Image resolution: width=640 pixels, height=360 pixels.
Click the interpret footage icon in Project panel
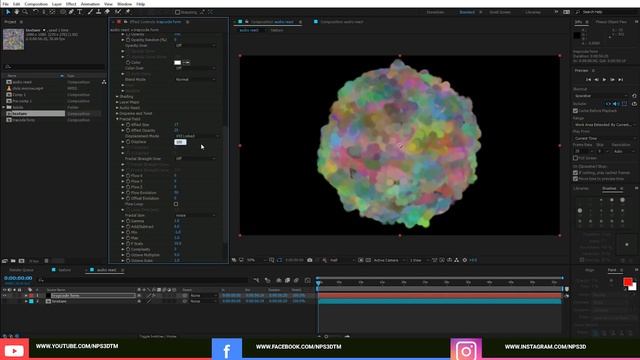pos(5,261)
